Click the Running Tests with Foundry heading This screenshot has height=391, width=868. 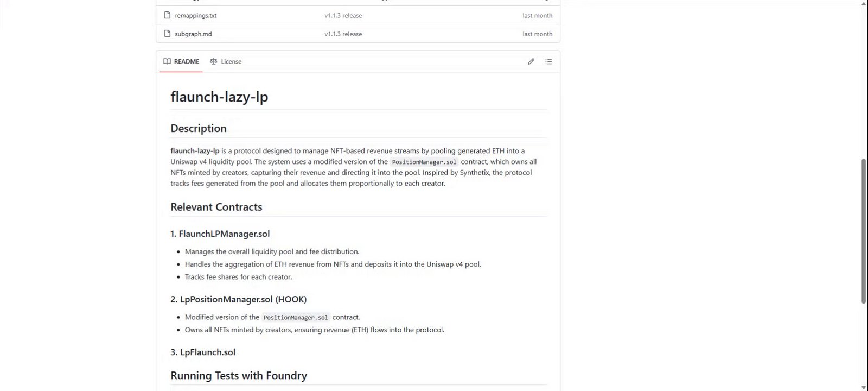[x=239, y=375]
